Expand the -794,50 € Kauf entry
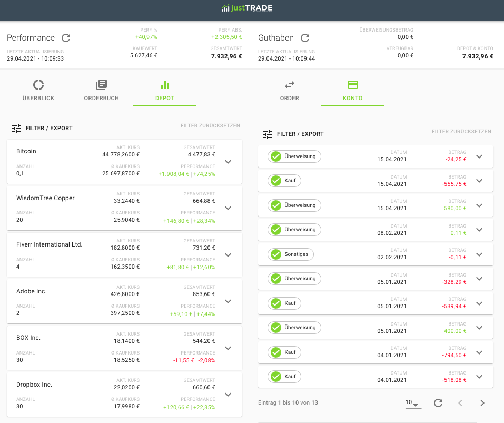 click(x=479, y=352)
